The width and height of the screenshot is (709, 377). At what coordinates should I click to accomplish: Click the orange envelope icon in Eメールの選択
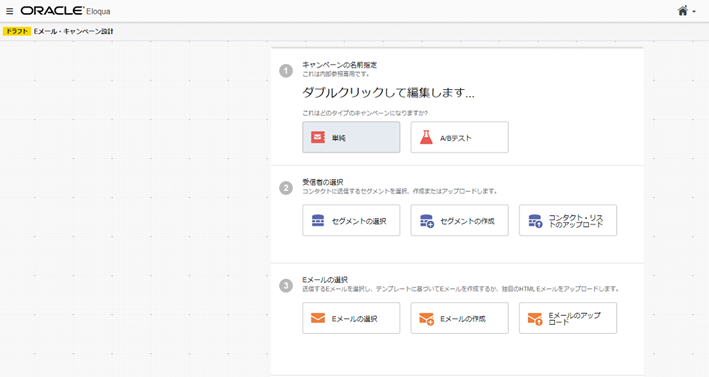tap(318, 318)
